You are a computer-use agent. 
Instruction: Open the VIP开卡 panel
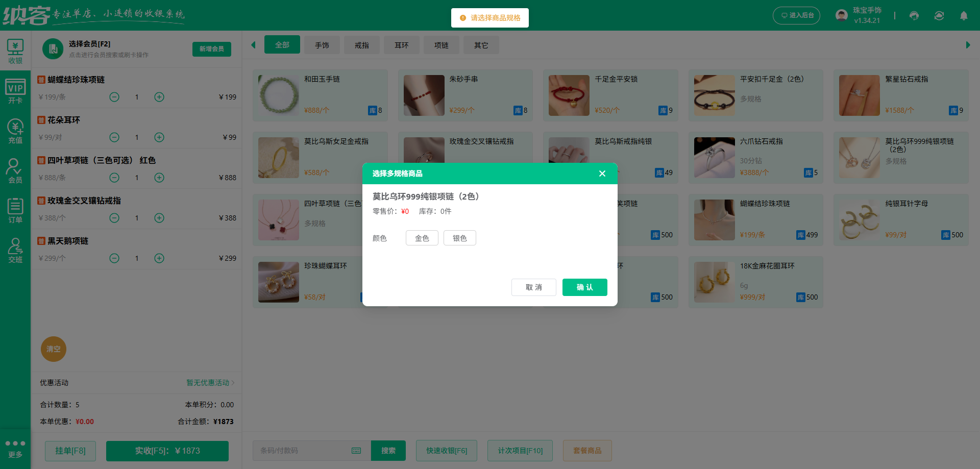point(15,90)
